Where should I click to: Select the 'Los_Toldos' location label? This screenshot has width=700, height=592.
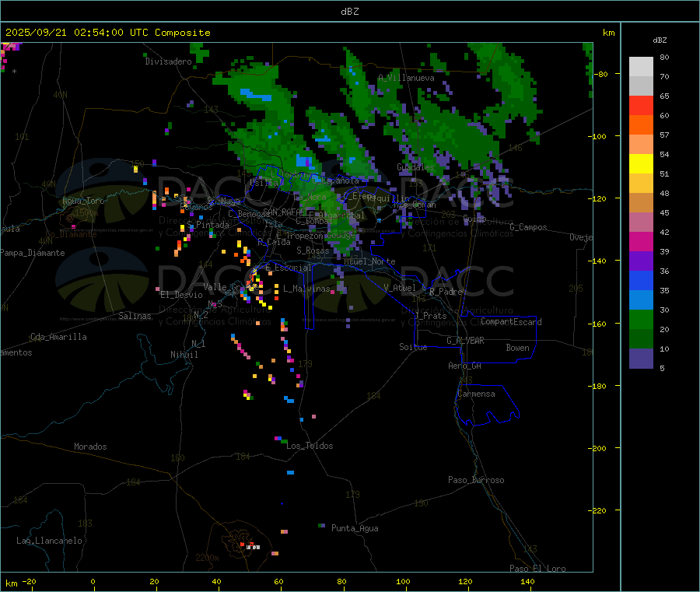(310, 446)
